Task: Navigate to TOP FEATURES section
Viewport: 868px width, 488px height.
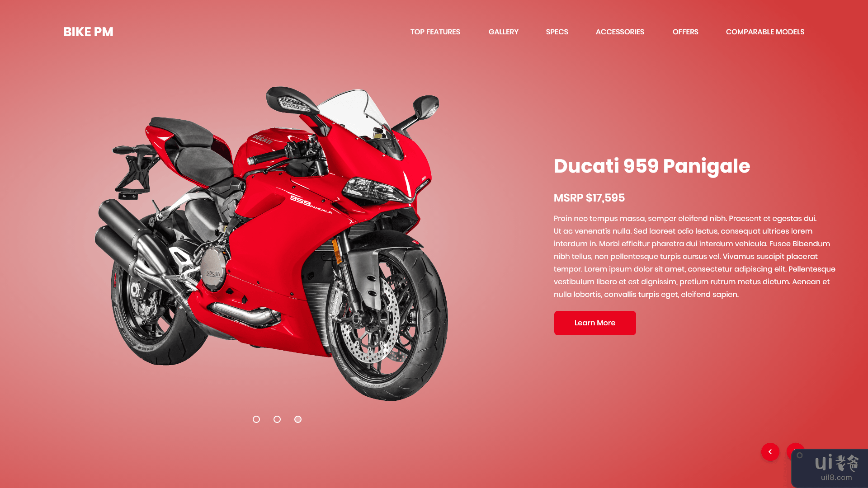Action: coord(435,32)
